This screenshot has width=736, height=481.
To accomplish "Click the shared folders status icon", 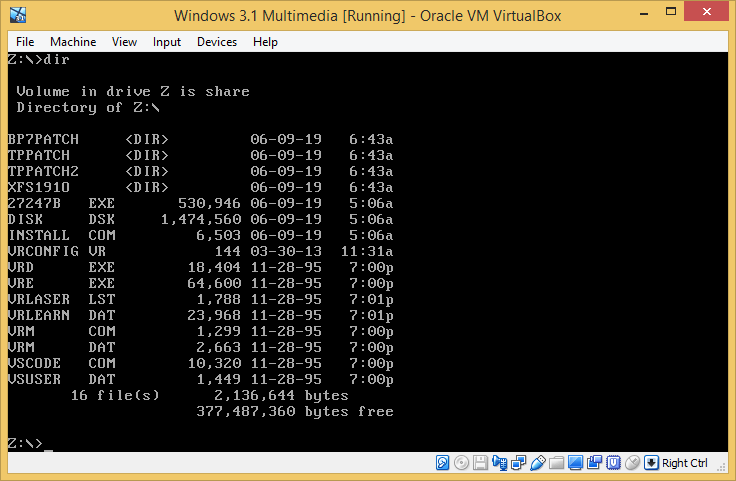I will click(x=556, y=463).
